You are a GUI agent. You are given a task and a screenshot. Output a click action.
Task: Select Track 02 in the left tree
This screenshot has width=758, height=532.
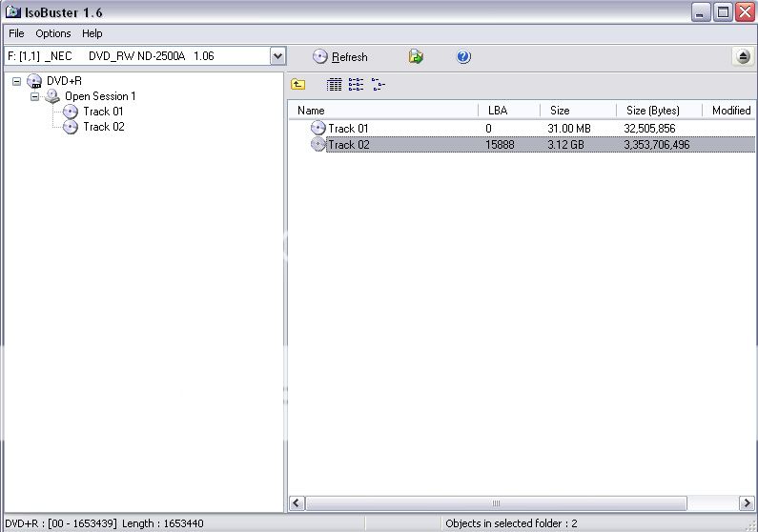tap(104, 127)
